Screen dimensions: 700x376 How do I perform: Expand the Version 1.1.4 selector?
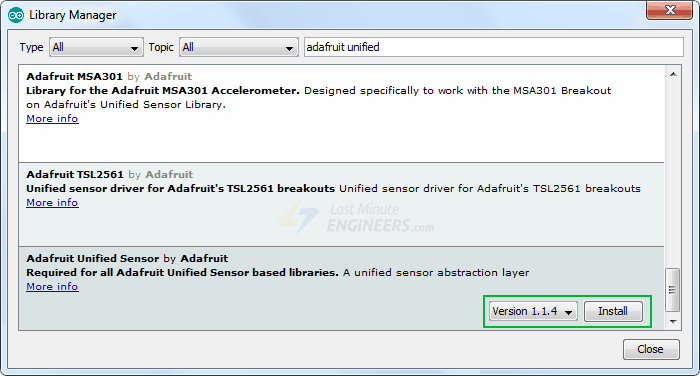533,311
